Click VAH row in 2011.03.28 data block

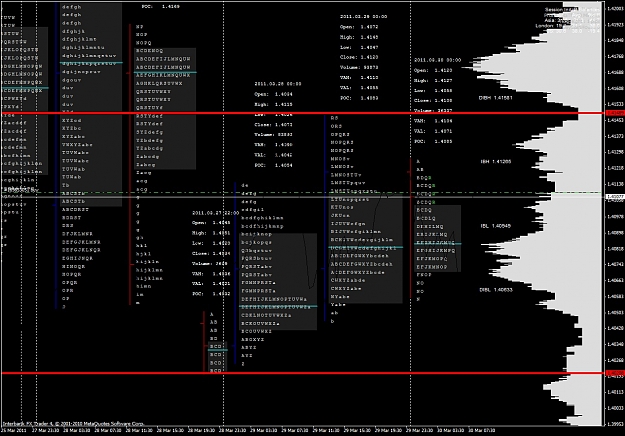click(273, 145)
